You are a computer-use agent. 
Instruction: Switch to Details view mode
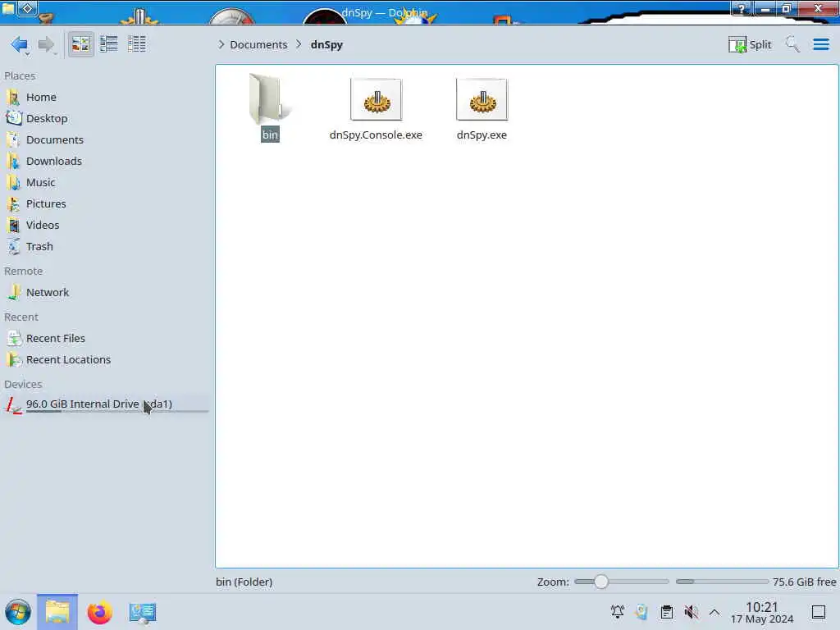[x=137, y=44]
